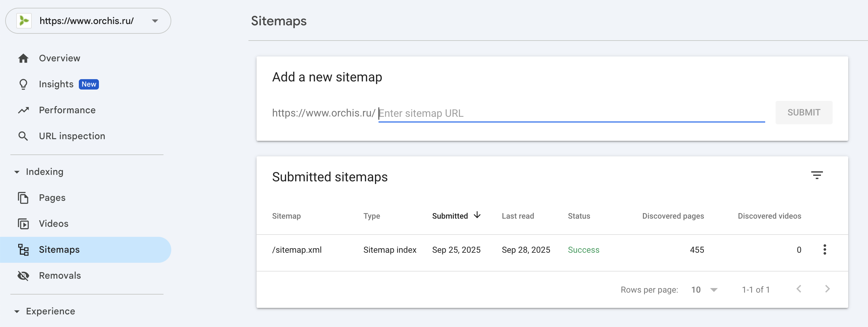Open the three-dot menu for /sitemap.xml
The width and height of the screenshot is (868, 327).
coord(825,250)
